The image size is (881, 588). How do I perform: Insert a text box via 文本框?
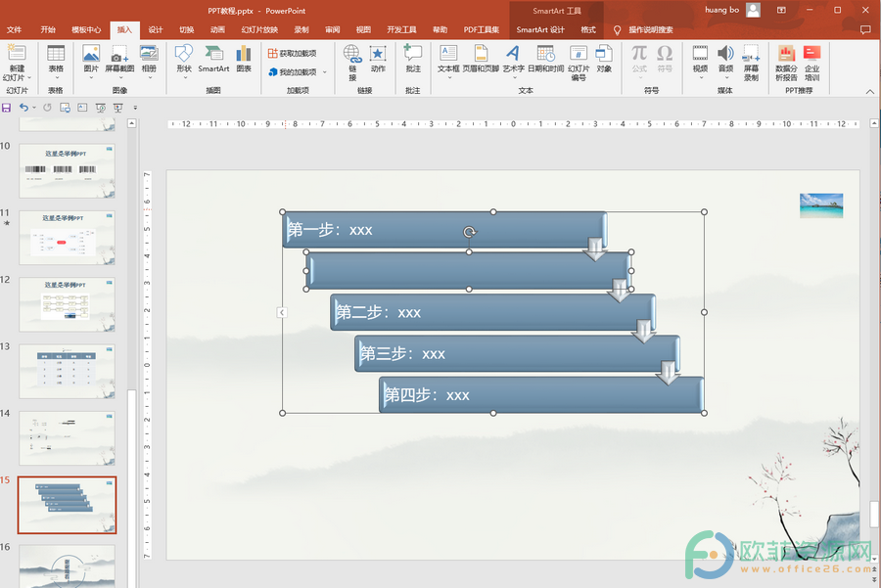point(448,54)
